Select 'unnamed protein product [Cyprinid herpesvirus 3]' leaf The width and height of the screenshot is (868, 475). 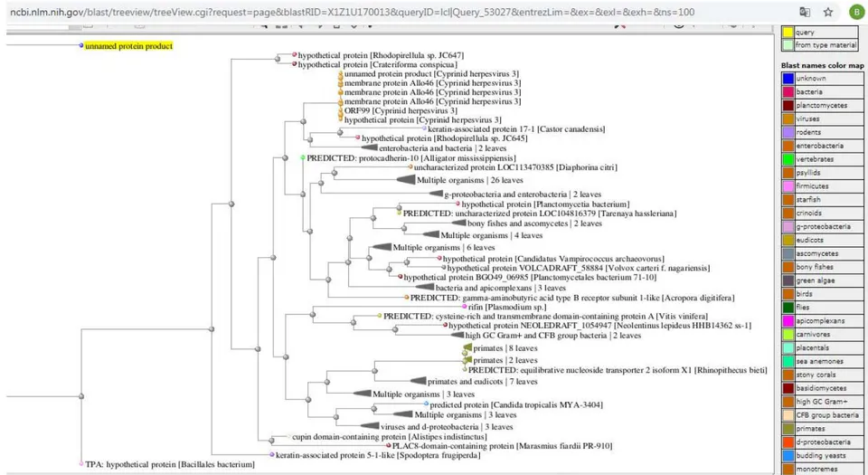click(432, 73)
